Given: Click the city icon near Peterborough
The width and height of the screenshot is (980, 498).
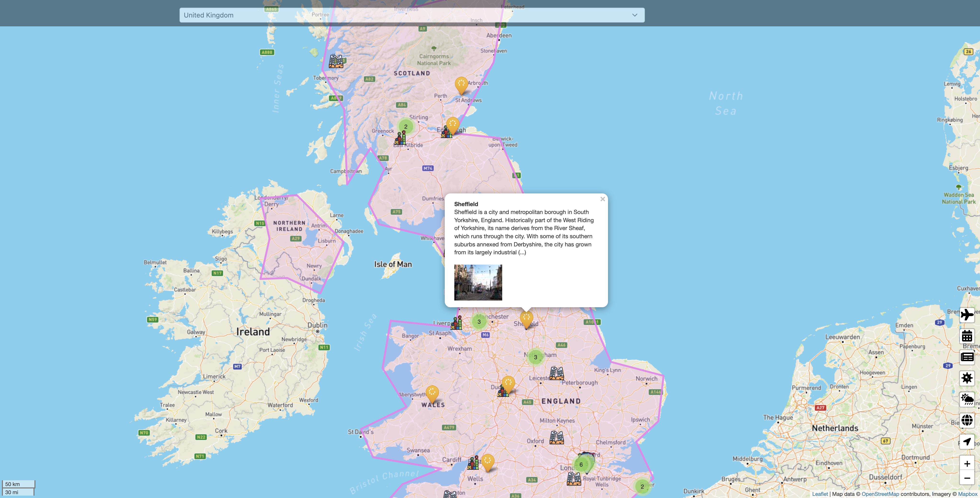Looking at the screenshot, I should click(x=557, y=373).
